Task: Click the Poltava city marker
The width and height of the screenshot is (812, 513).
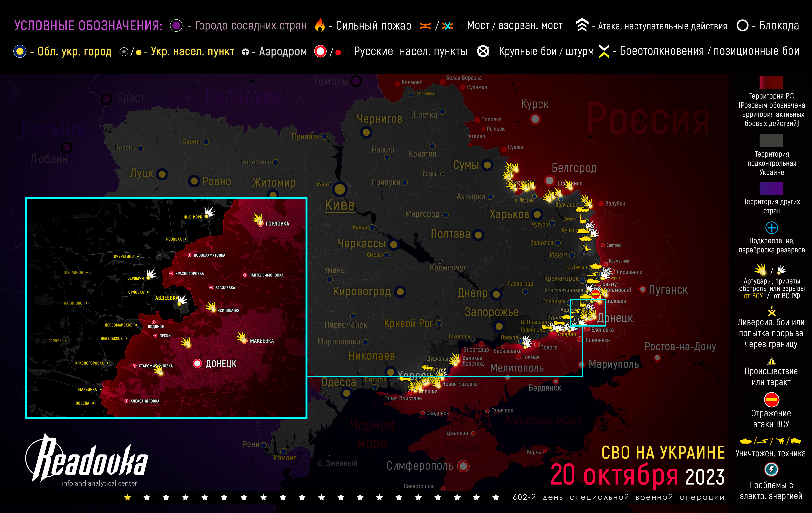Action: pos(478,235)
